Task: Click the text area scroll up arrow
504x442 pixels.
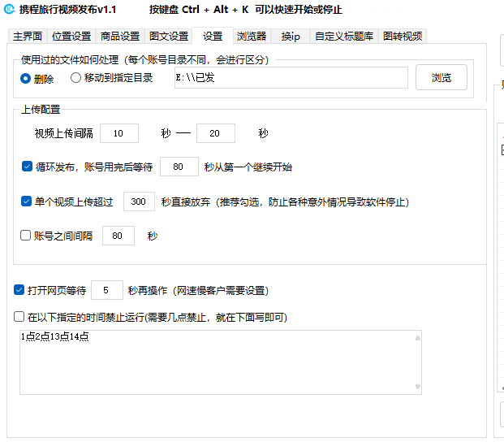Action: pyautogui.click(x=417, y=338)
